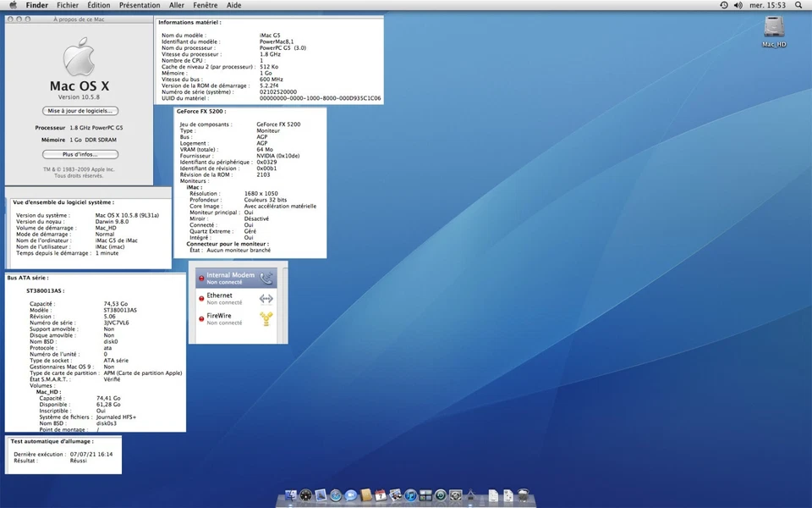Open Time Machine in the Dock

(x=441, y=495)
